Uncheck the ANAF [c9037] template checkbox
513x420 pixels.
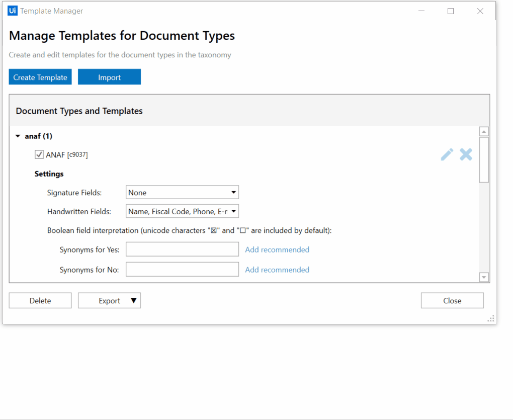point(39,154)
